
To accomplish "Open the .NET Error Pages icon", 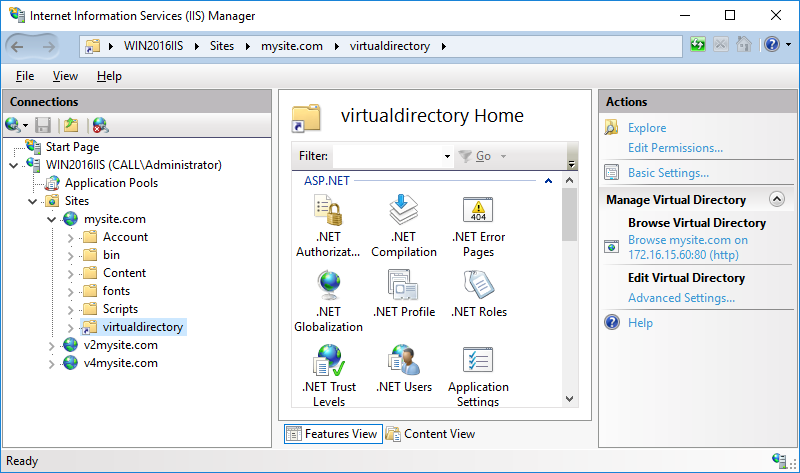I will point(478,211).
